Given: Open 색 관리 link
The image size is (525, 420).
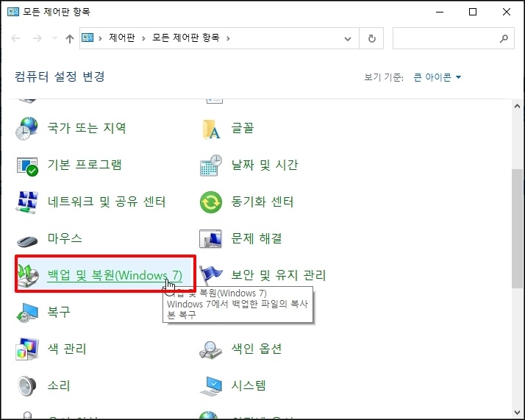Looking at the screenshot, I should [x=67, y=349].
